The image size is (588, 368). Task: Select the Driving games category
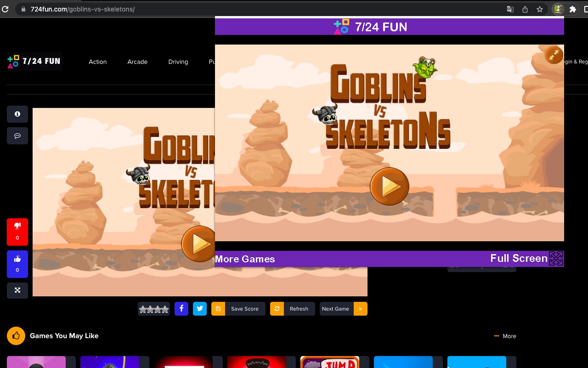tap(178, 62)
